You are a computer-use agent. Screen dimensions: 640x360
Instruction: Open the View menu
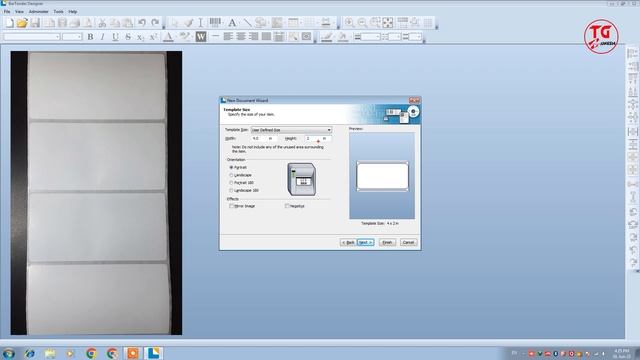(x=19, y=11)
